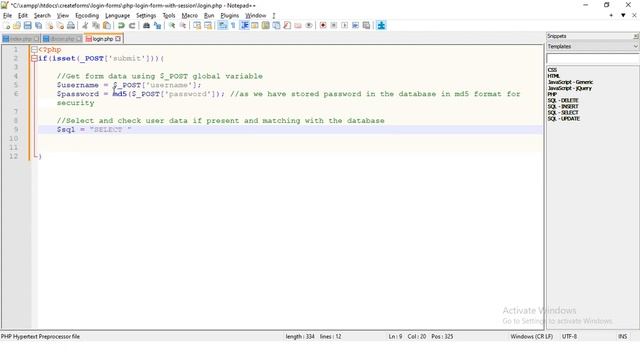This screenshot has width=640, height=360.
Task: Click the New file toolbar icon
Action: [7, 25]
